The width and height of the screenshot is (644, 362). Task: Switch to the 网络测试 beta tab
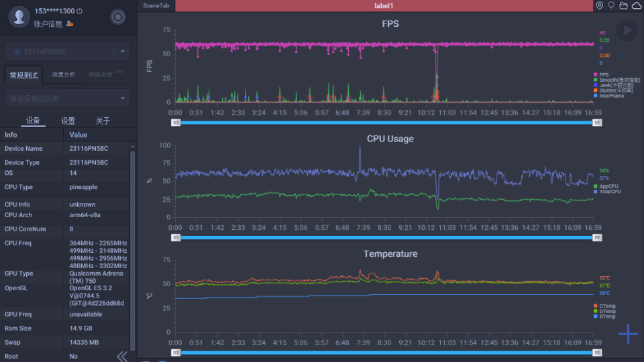click(105, 74)
